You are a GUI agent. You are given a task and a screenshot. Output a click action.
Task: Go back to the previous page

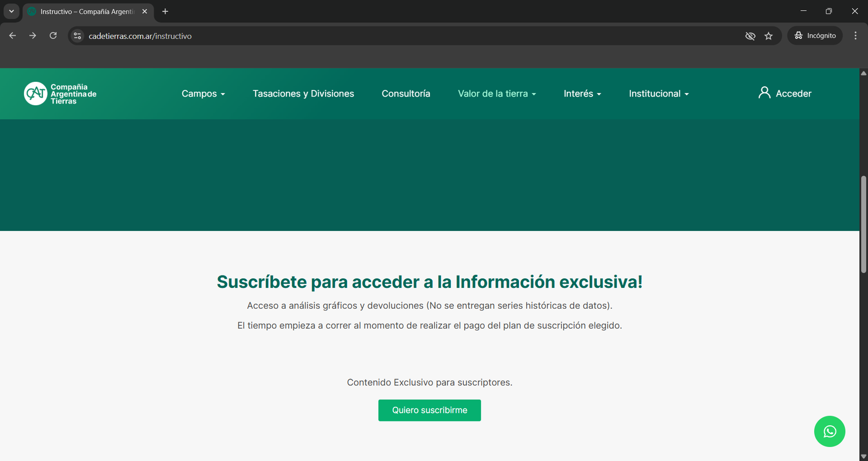(12, 36)
